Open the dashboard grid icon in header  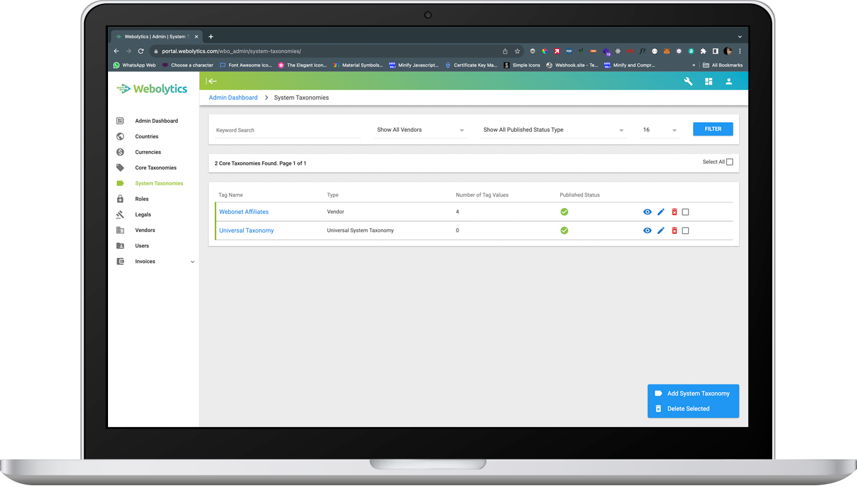(x=708, y=81)
